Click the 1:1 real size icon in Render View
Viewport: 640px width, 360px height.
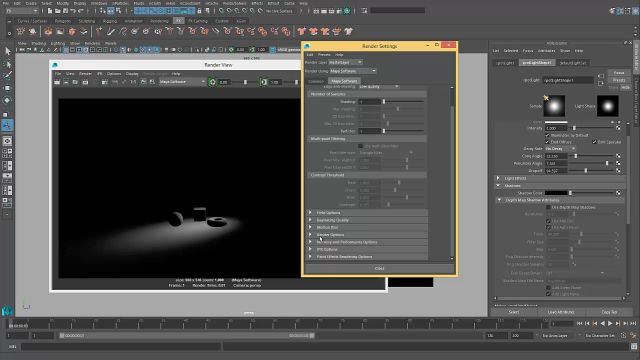pyautogui.click(x=133, y=82)
